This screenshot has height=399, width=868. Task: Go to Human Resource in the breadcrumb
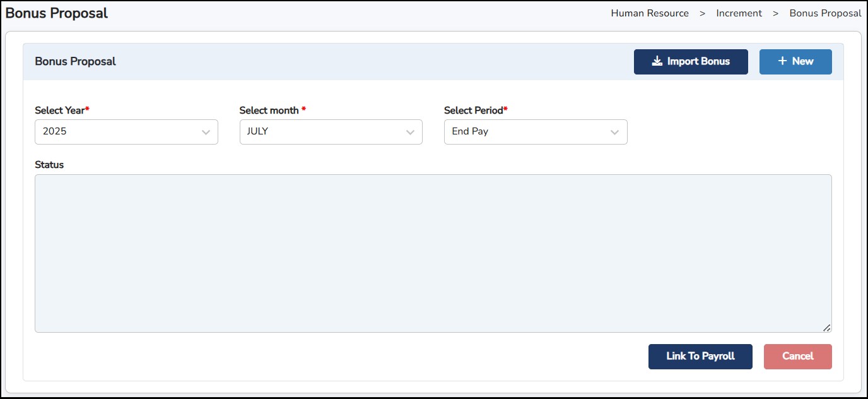[650, 13]
